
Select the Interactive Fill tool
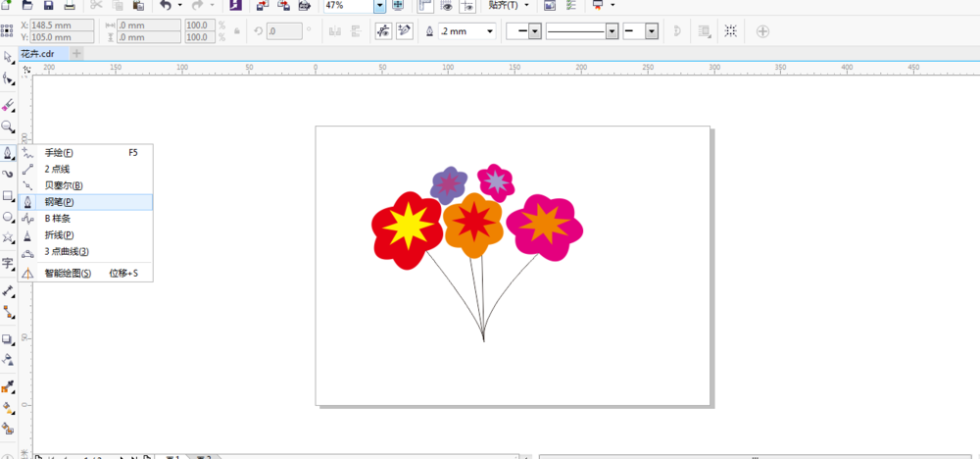coord(8,408)
